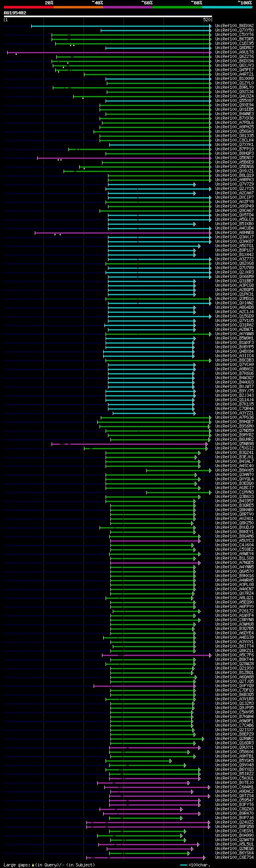Select the UniRef100_A8HNE8 label
The image size is (256, 868).
click(234, 233)
